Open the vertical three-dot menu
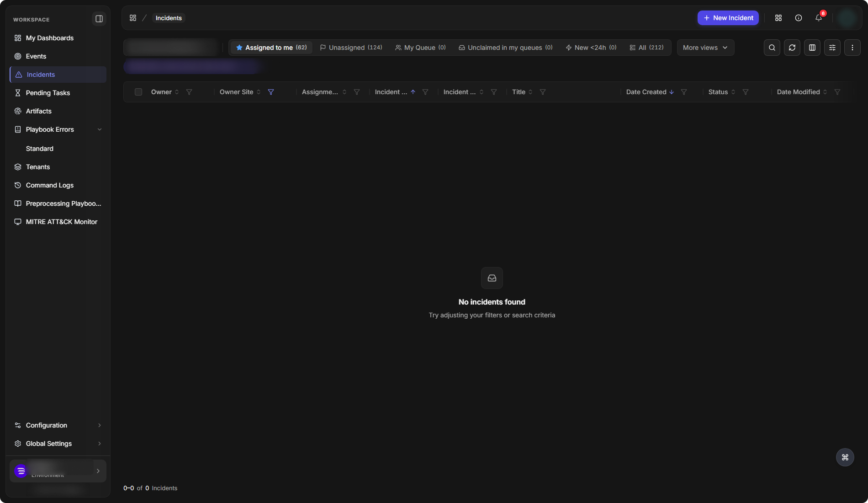This screenshot has height=503, width=868. [852, 48]
